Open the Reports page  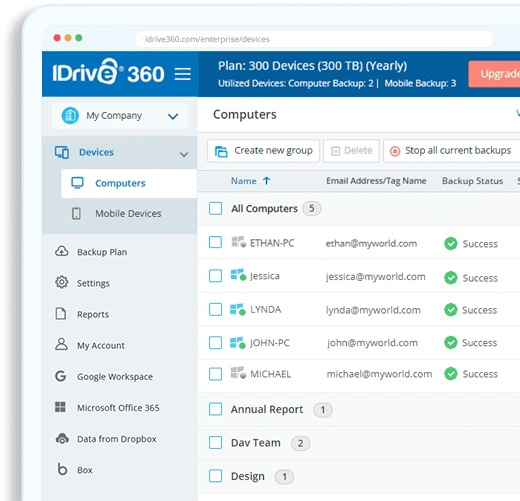point(93,314)
